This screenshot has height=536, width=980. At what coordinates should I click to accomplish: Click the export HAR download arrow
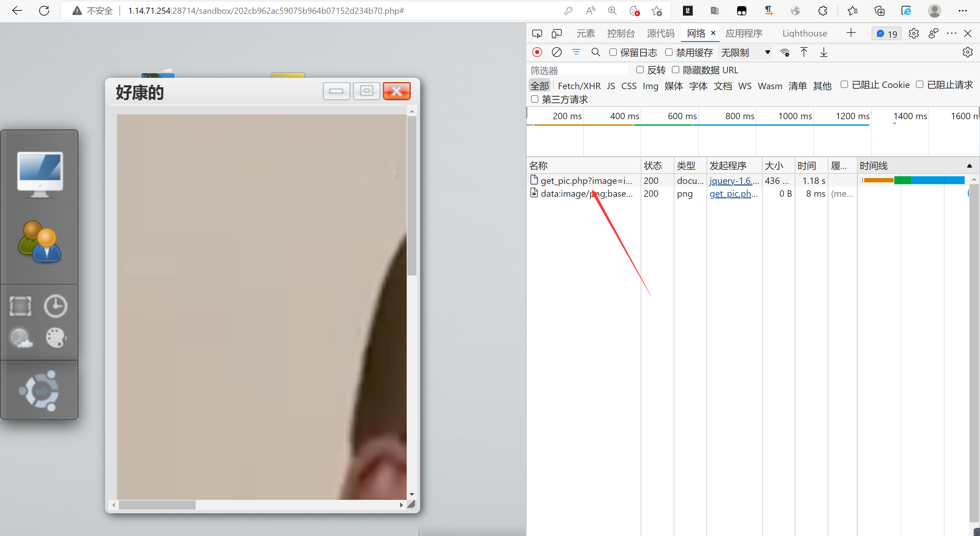(823, 52)
